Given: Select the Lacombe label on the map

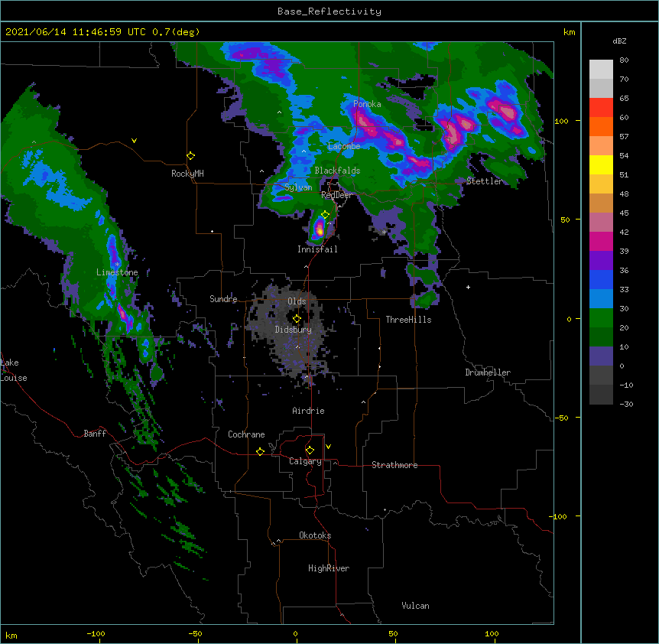Looking at the screenshot, I should [x=344, y=146].
